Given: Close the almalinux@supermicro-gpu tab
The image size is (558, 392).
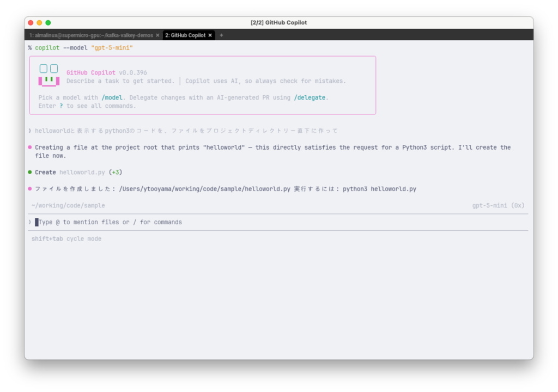Looking at the screenshot, I should pyautogui.click(x=157, y=35).
